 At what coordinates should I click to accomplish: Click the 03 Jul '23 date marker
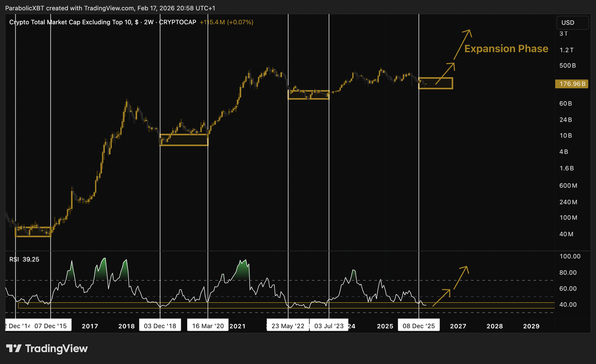pyautogui.click(x=329, y=325)
